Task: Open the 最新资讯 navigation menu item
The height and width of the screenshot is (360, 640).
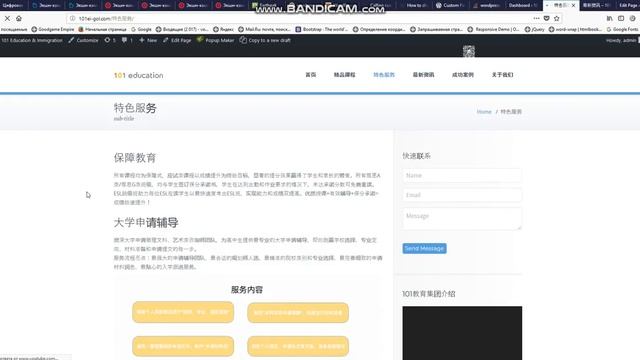Action: [423, 75]
